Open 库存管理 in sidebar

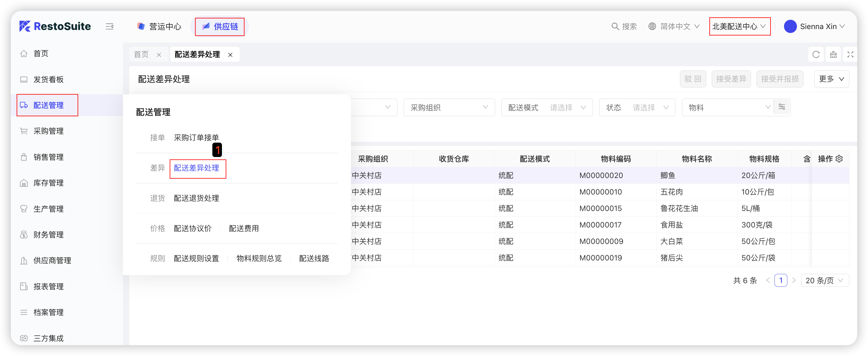(x=48, y=183)
